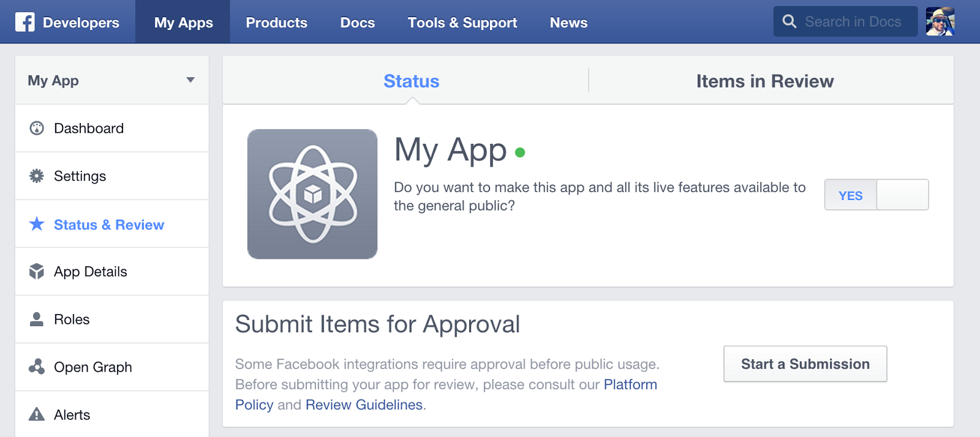
Task: Click the search magnifier icon
Action: [790, 21]
